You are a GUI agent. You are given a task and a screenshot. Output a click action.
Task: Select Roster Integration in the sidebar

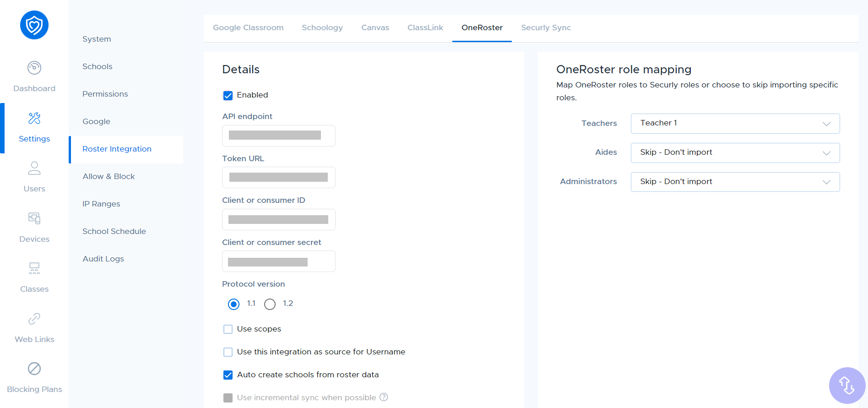coord(126,149)
